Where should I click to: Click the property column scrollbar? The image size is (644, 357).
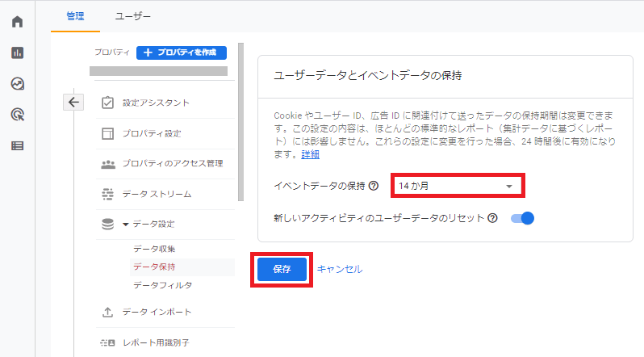(x=240, y=122)
